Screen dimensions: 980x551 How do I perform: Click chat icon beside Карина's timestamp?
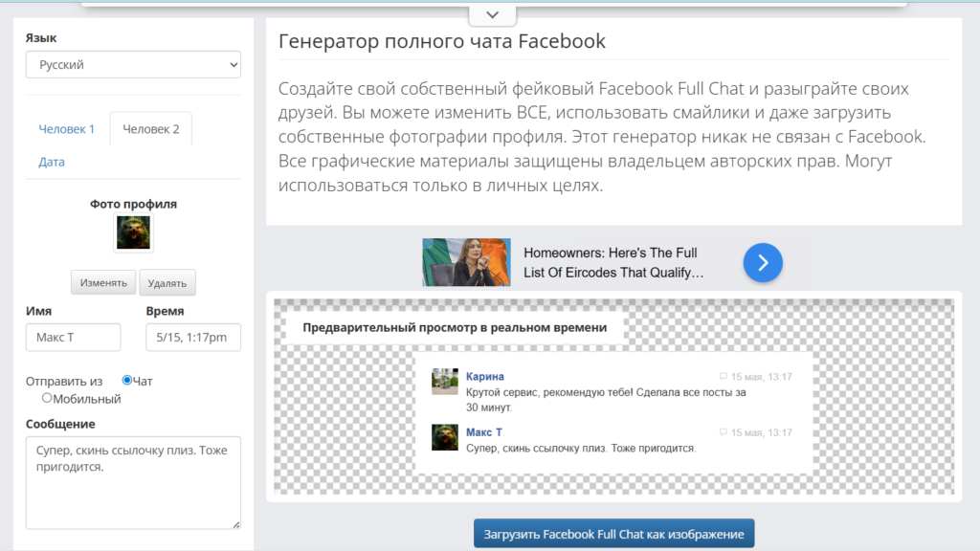click(x=724, y=377)
